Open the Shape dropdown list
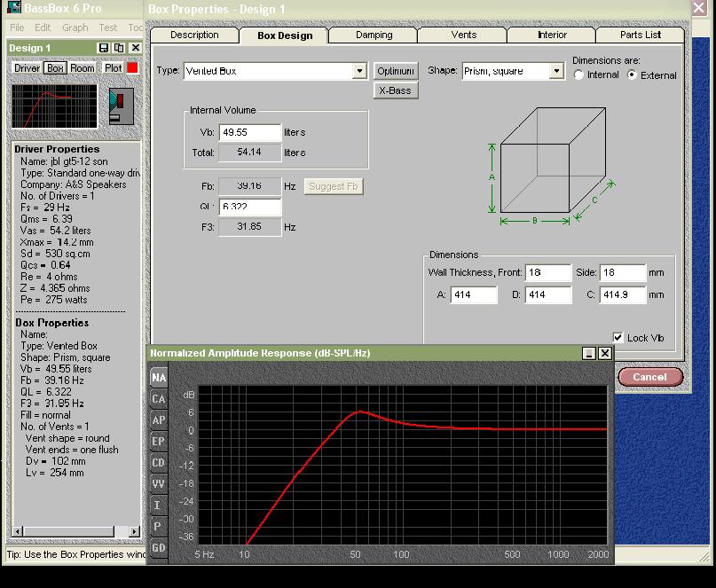Viewport: 716px width, 588px height. coord(556,71)
